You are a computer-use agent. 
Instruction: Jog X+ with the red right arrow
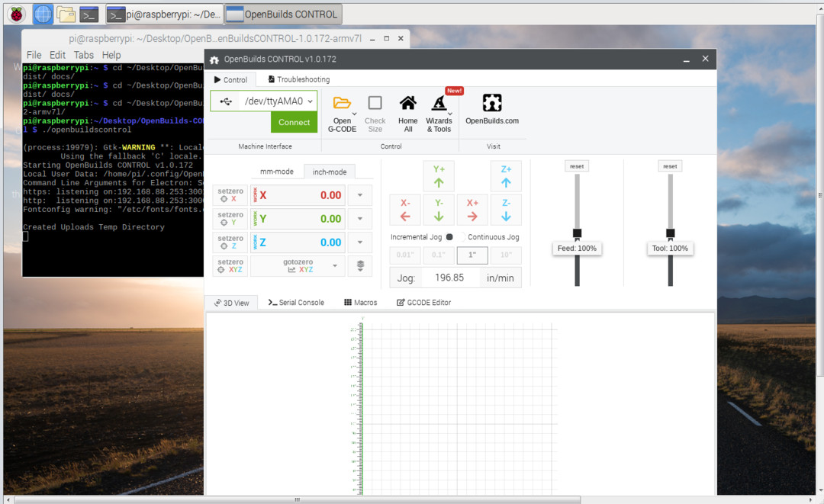(472, 210)
